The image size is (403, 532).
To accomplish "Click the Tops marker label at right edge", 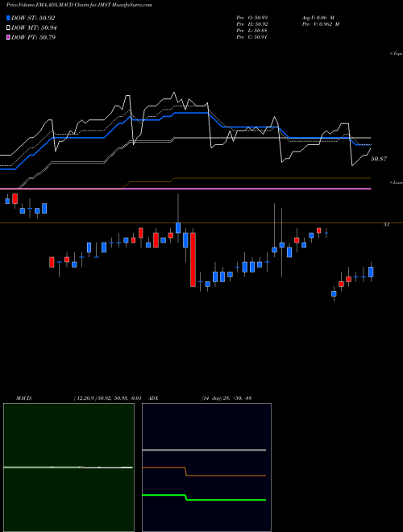I will tap(397, 54).
